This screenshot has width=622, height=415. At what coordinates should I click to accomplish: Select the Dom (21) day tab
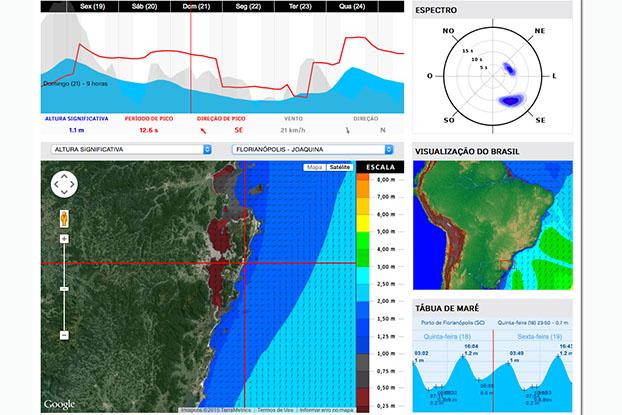tap(196, 6)
